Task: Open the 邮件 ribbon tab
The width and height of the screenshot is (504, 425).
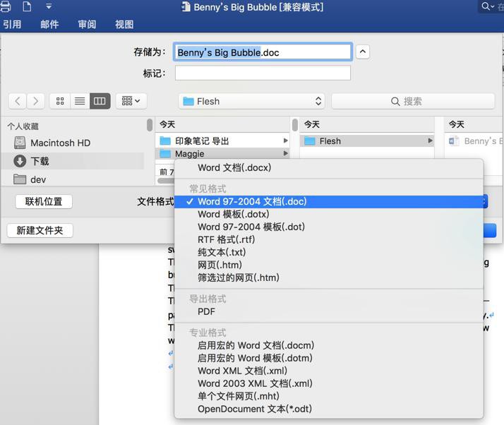Action: coord(49,24)
